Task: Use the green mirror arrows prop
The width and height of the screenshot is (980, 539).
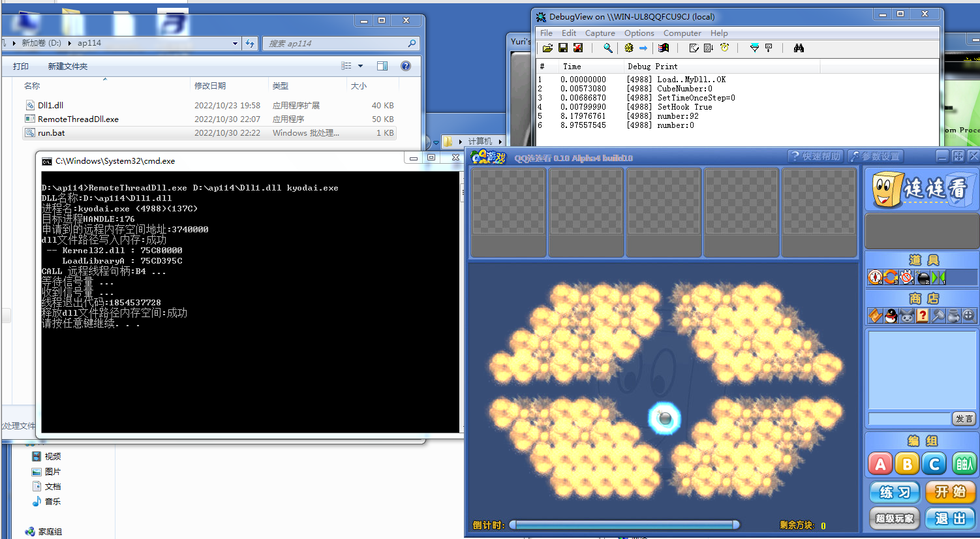Action: 938,277
